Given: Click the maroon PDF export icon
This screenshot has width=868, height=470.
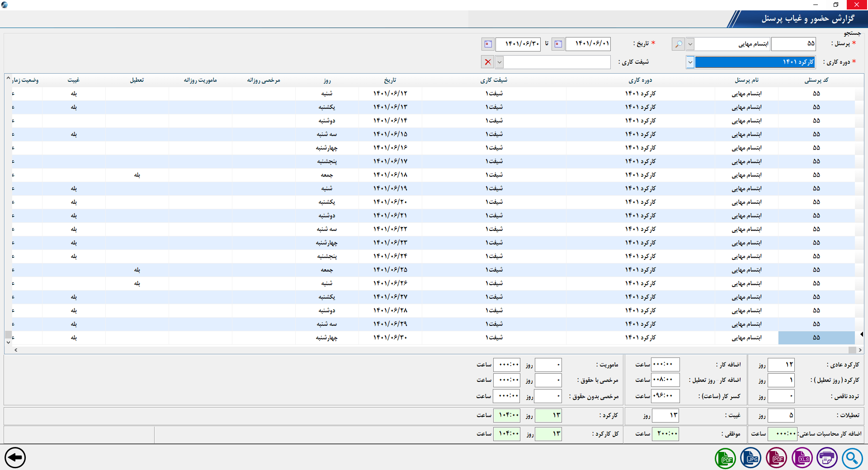Looking at the screenshot, I should point(776,458).
